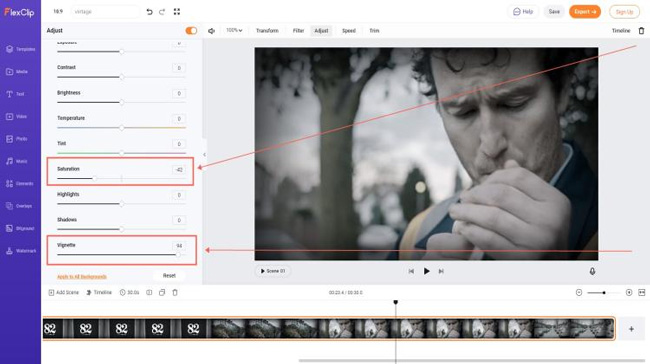The width and height of the screenshot is (650, 364).
Task: Click the microphone voiceover icon
Action: coord(592,271)
